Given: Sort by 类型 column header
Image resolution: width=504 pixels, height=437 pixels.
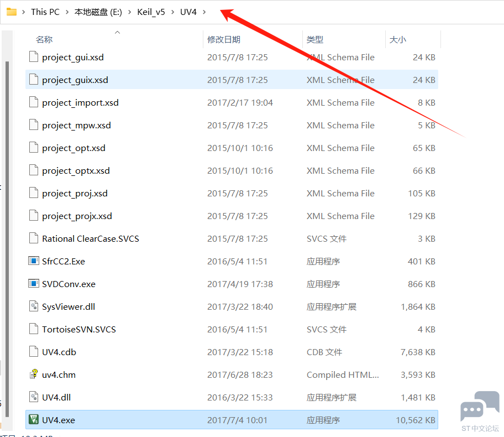Looking at the screenshot, I should point(314,40).
